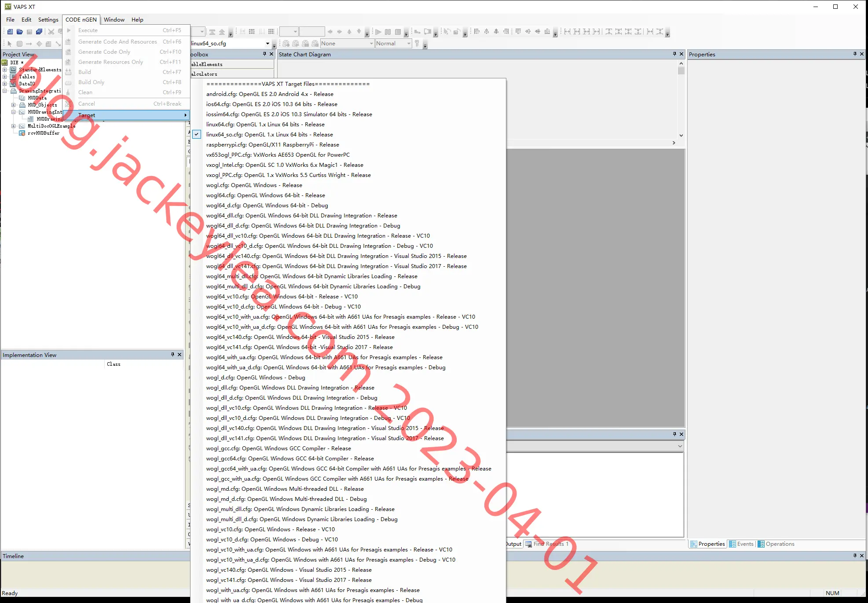Open the linux64_so.cfg target combo box

click(231, 44)
